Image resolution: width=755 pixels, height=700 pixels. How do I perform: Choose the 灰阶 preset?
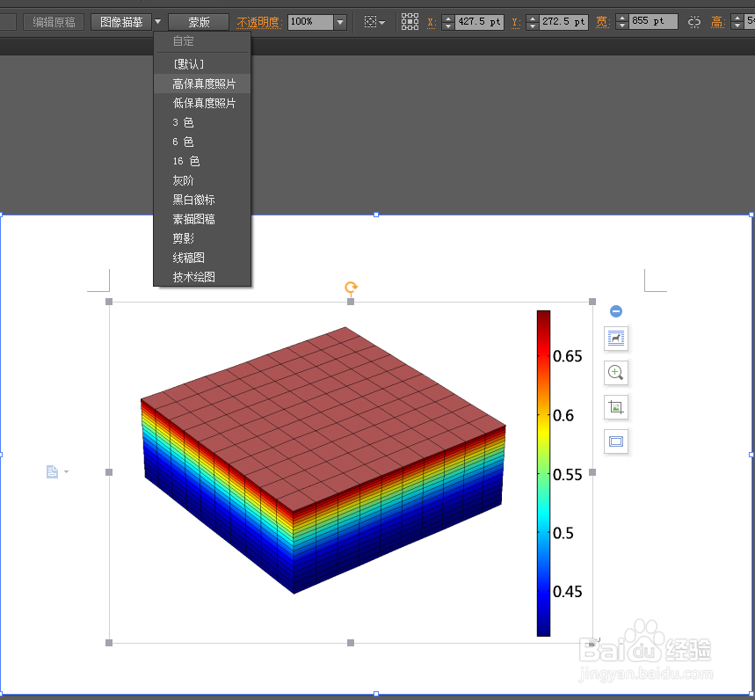tap(202, 180)
